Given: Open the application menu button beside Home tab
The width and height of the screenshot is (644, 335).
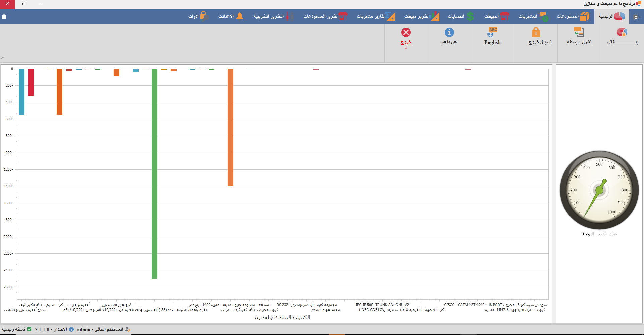Looking at the screenshot, I should tap(636, 17).
